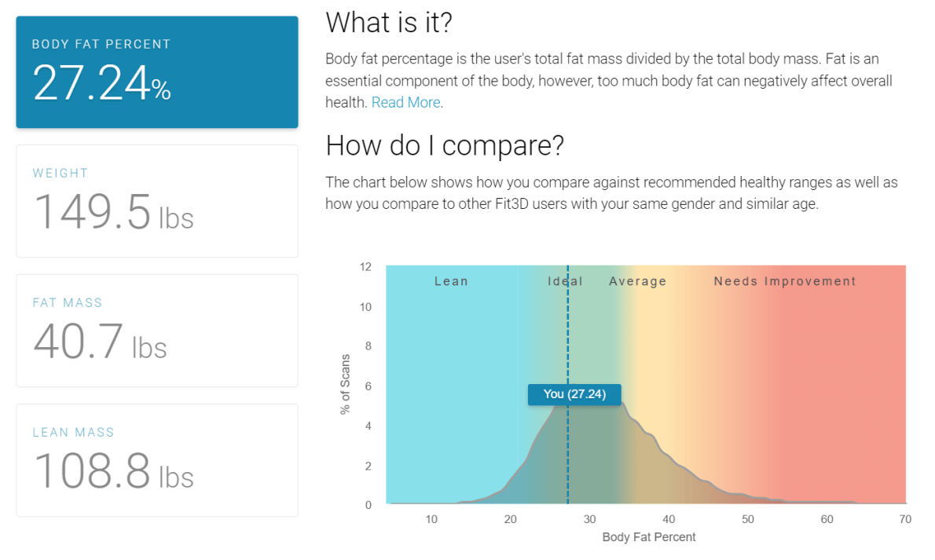The height and width of the screenshot is (560, 935).
Task: Click the % of Scans axis label
Action: (x=345, y=384)
